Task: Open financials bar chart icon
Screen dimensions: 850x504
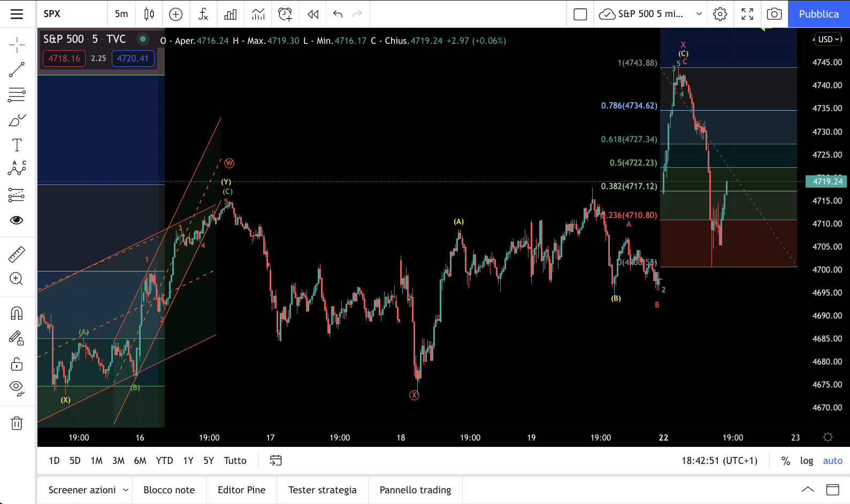Action: [231, 14]
